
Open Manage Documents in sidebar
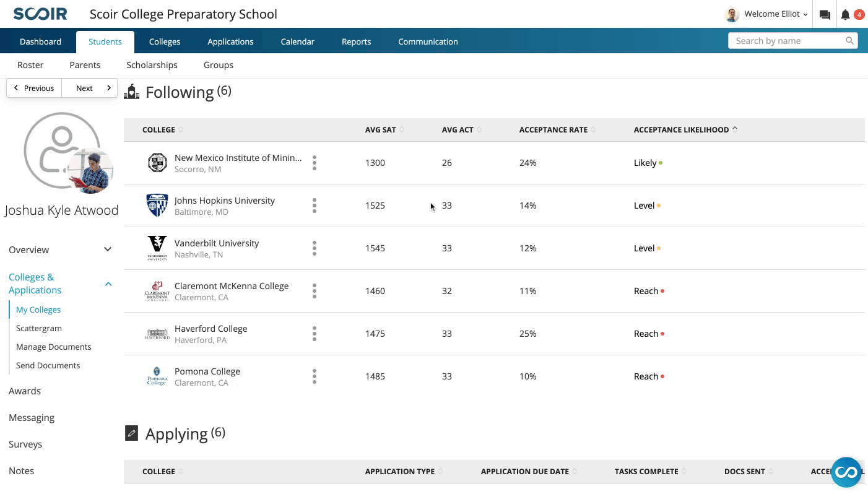click(x=54, y=347)
